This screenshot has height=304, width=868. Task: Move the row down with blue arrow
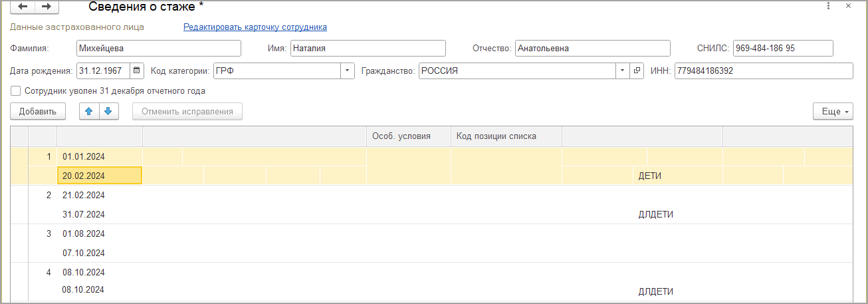pos(109,111)
